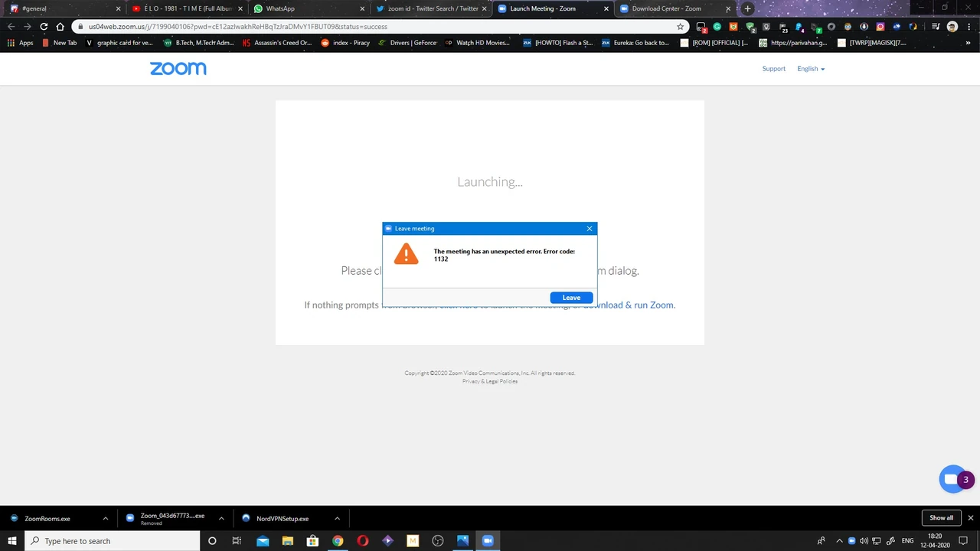Go to the browser home page icon
This screenshot has width=980, height=551.
pos(60,26)
